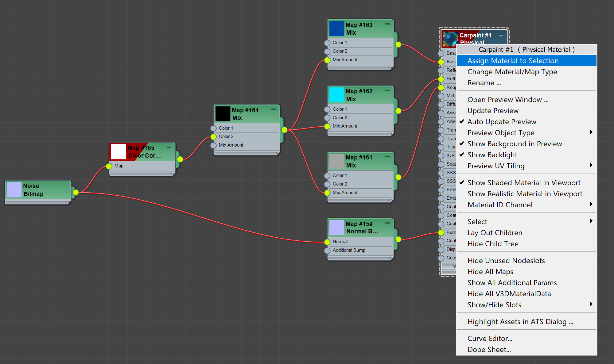
Task: Collapse Map #163 node with minus button
Action: 387,24
